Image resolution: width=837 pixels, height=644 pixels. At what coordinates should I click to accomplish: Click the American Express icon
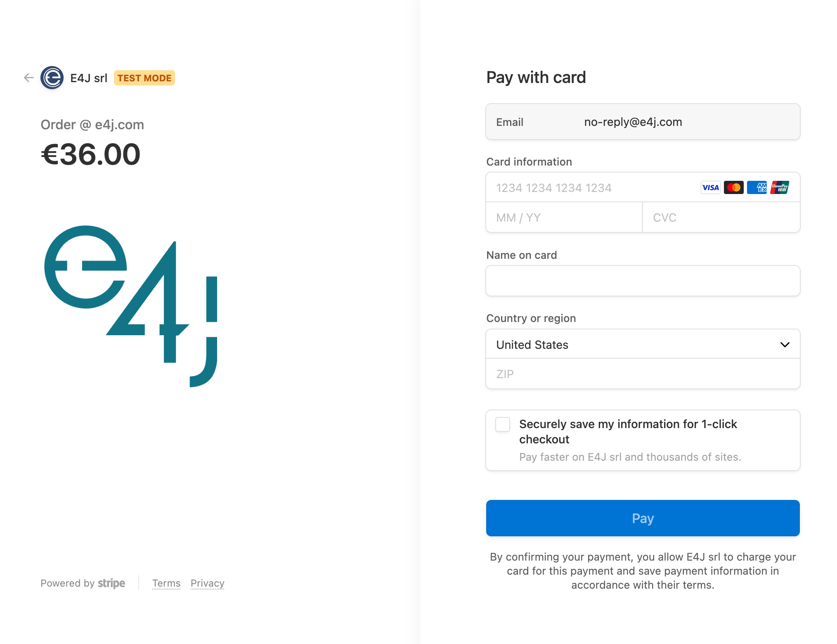tap(757, 187)
